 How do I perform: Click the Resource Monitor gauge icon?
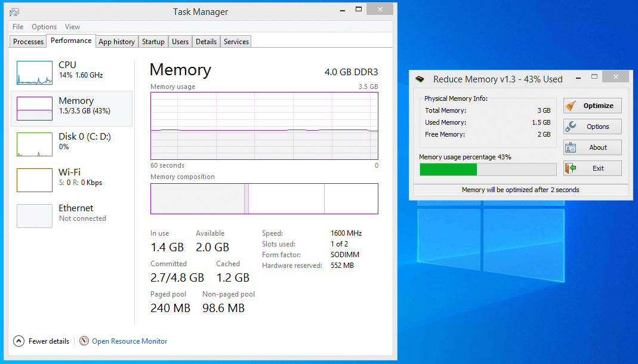pyautogui.click(x=84, y=341)
